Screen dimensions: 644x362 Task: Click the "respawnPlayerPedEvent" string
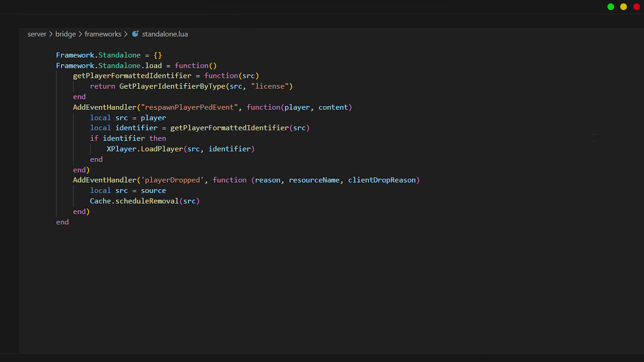click(x=189, y=107)
